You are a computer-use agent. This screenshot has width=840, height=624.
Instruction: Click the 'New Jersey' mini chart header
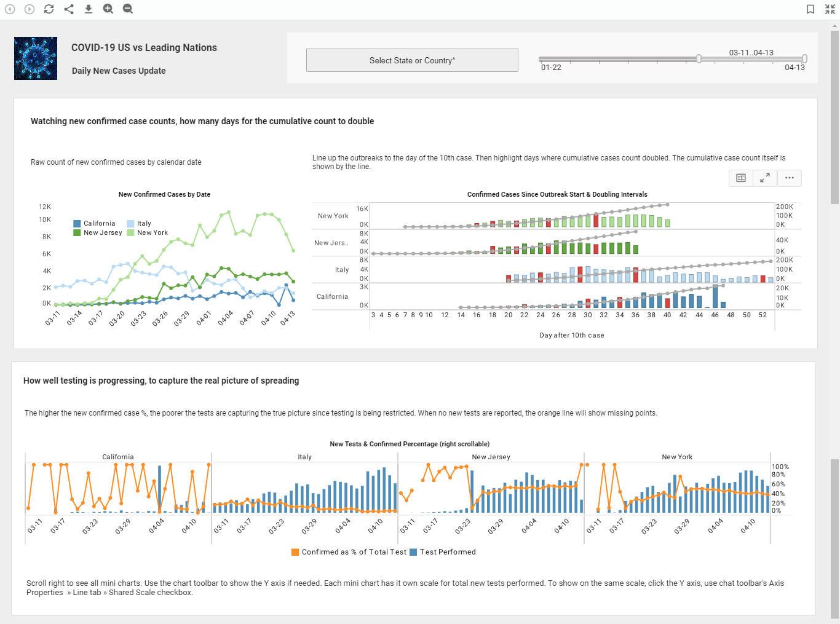tap(491, 457)
